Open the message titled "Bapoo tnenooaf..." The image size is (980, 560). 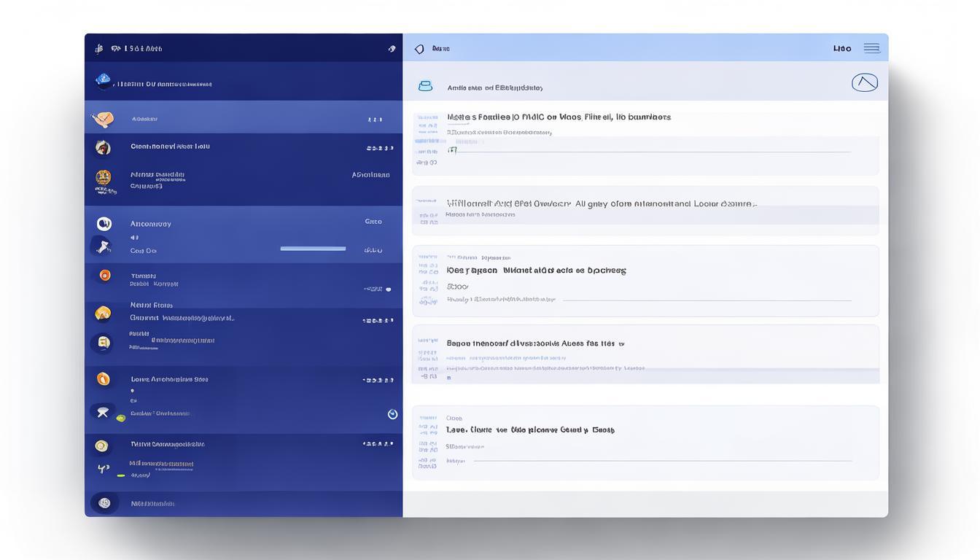tap(645, 354)
